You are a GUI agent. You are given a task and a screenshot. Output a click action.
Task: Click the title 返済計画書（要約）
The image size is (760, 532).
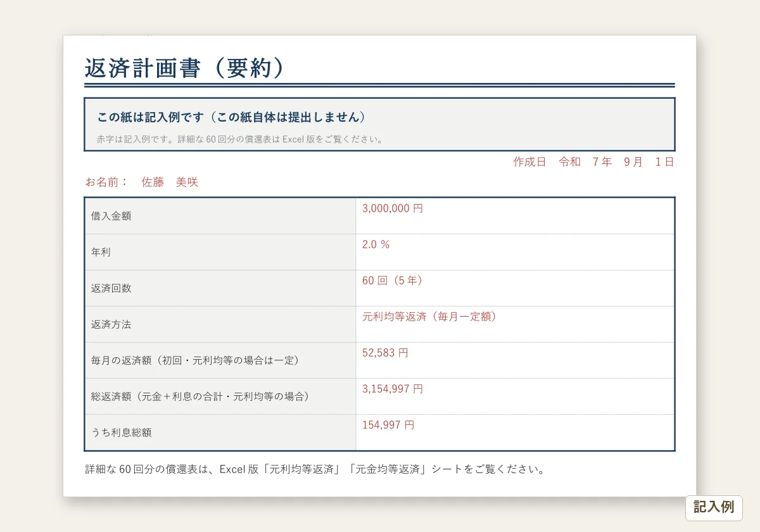tap(187, 68)
